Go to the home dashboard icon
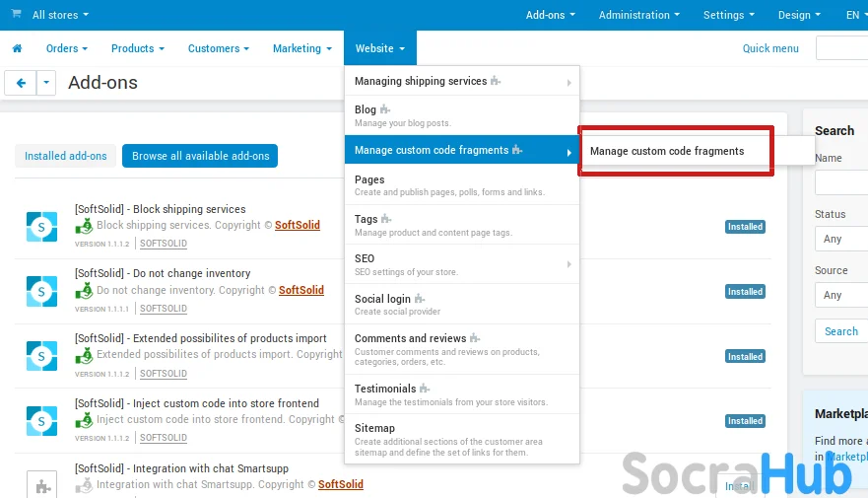 (17, 48)
